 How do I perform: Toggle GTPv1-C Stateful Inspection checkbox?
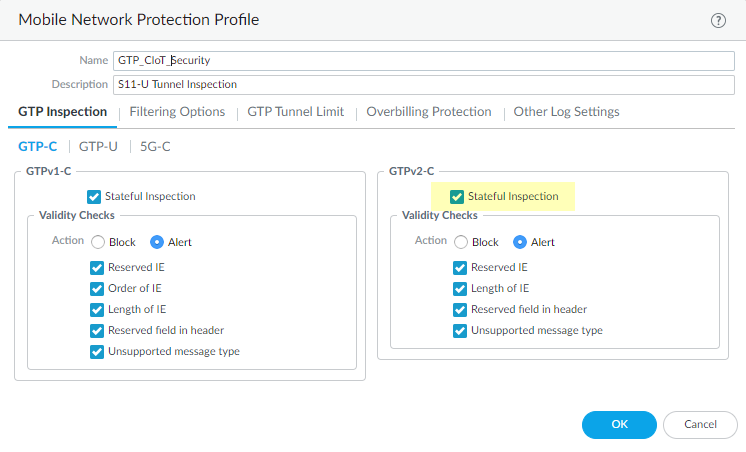tap(95, 197)
